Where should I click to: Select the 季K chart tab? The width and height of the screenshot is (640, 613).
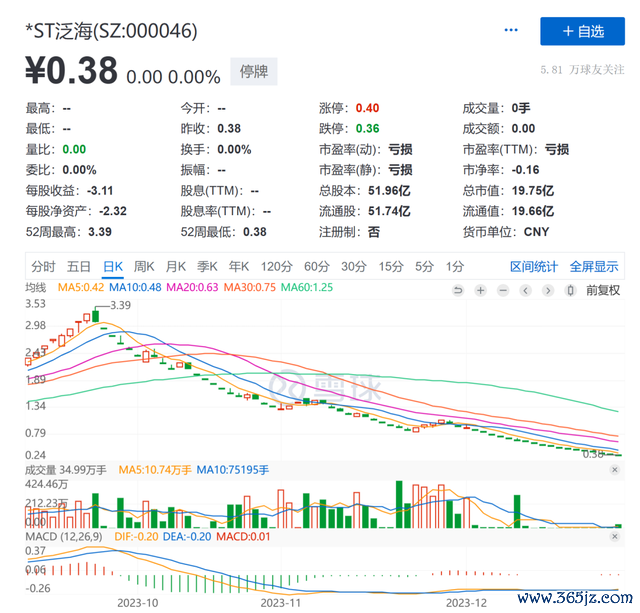(x=207, y=267)
